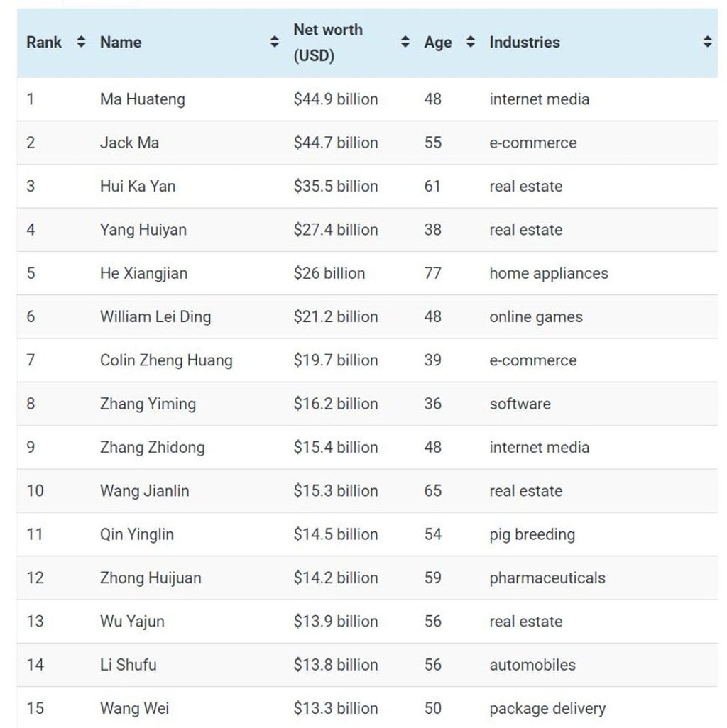Viewport: 727px width, 728px height.
Task: Sort the table using the Net worth arrows
Action: pyautogui.click(x=405, y=41)
